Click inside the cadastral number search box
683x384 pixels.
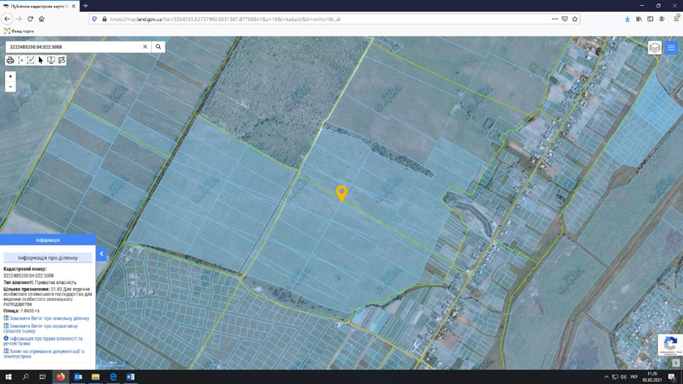tap(73, 47)
